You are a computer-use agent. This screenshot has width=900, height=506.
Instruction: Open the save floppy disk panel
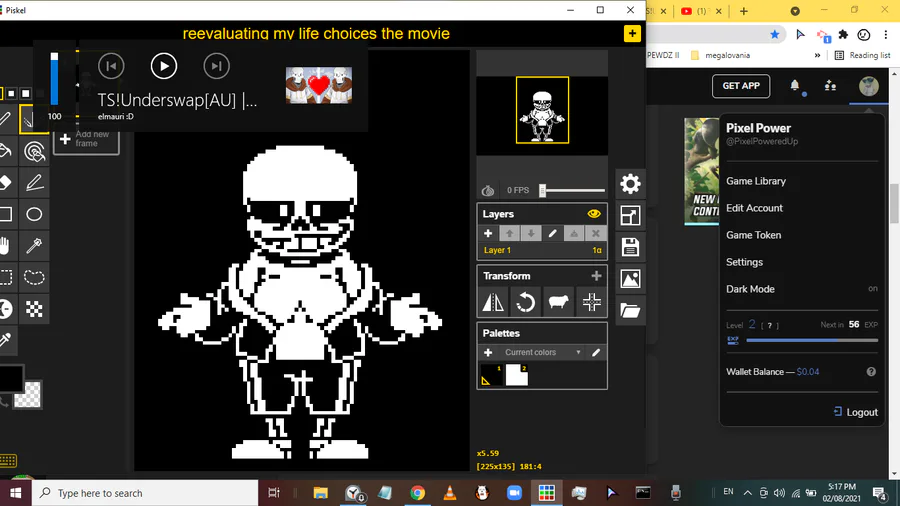[x=630, y=247]
